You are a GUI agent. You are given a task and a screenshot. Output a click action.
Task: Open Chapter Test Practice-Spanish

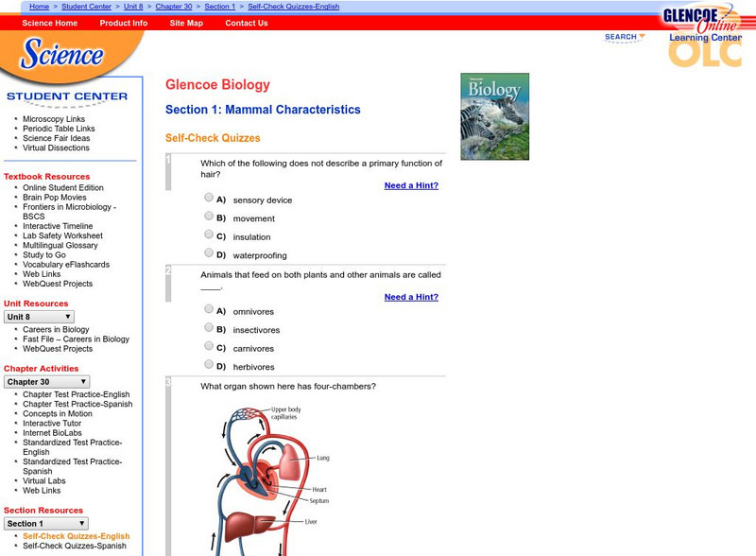pos(77,404)
